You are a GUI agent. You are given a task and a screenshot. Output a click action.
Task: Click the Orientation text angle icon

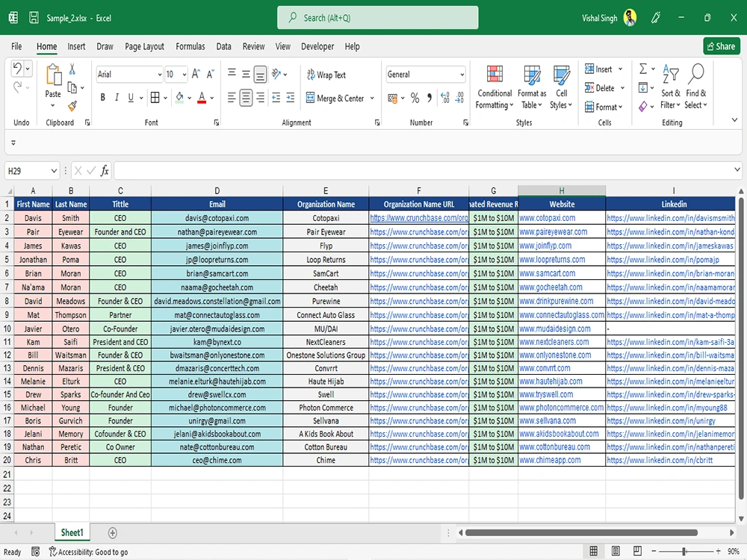tap(276, 74)
